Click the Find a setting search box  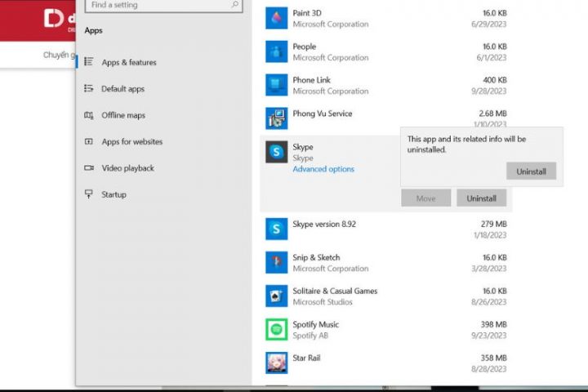(x=159, y=5)
